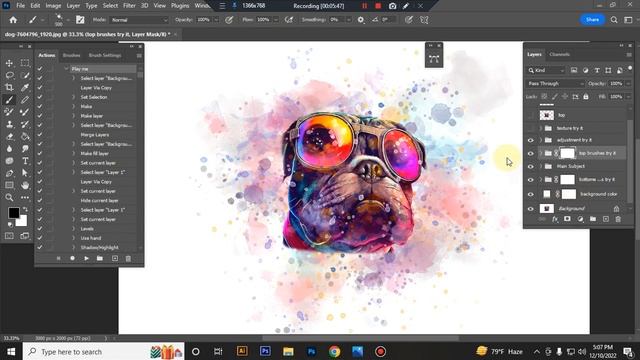Begin recording action button

coord(72,258)
